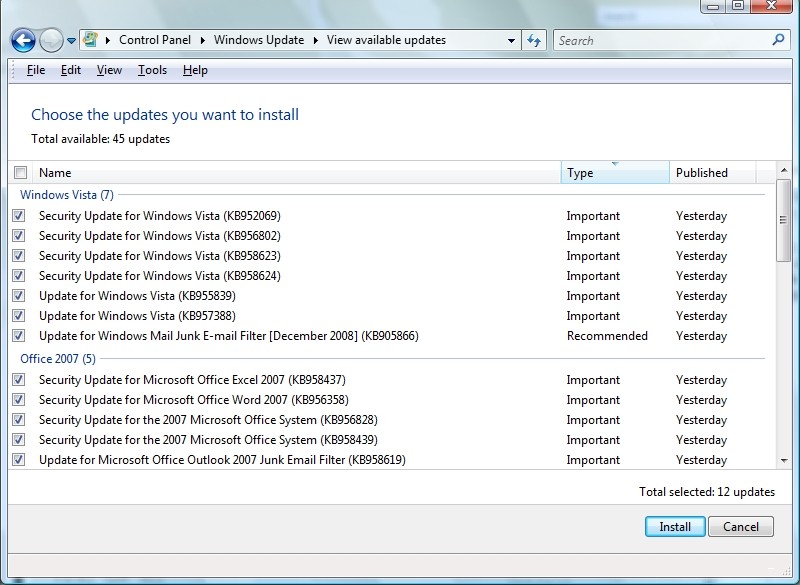Click View available updates breadcrumb
The width and height of the screenshot is (800, 585).
pos(386,40)
